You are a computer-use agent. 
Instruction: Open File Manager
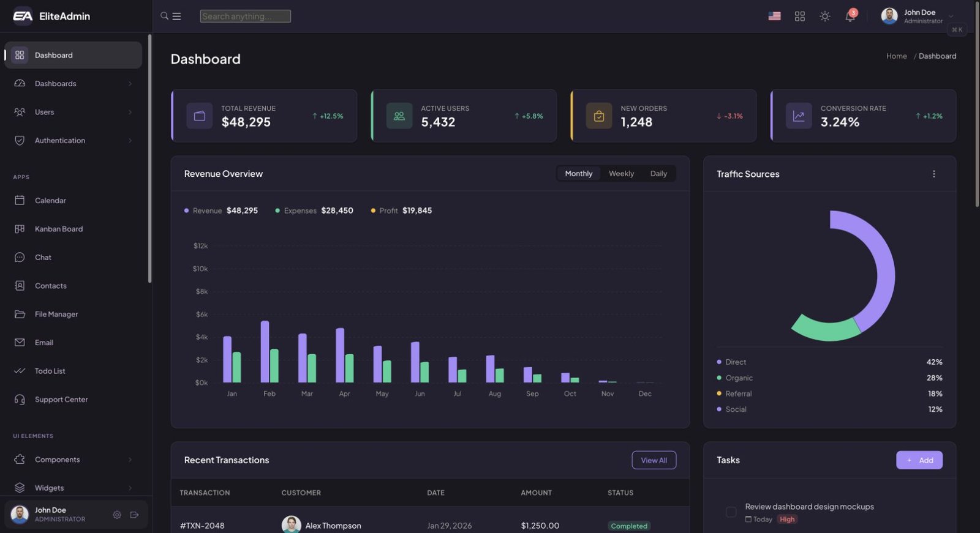[73, 315]
